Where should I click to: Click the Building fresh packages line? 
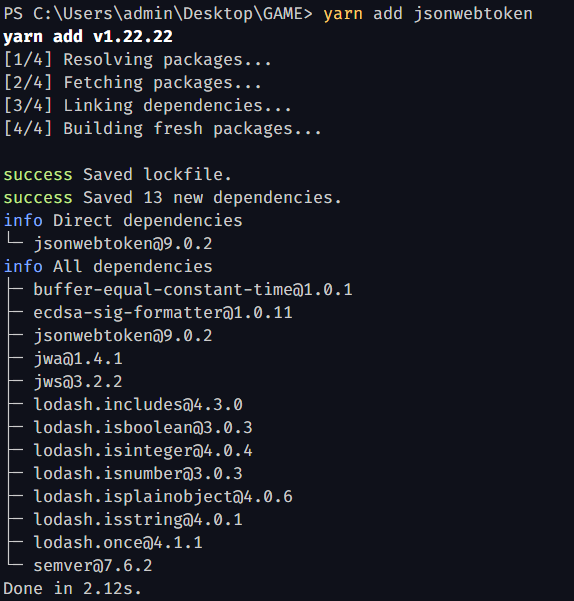coord(162,129)
